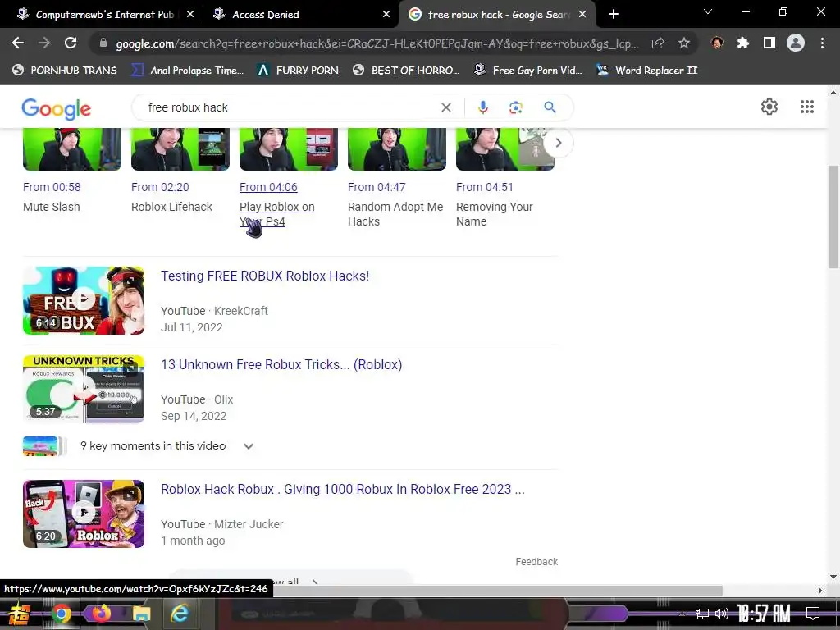
Task: Open Google quick settings gear
Action: pyautogui.click(x=769, y=107)
